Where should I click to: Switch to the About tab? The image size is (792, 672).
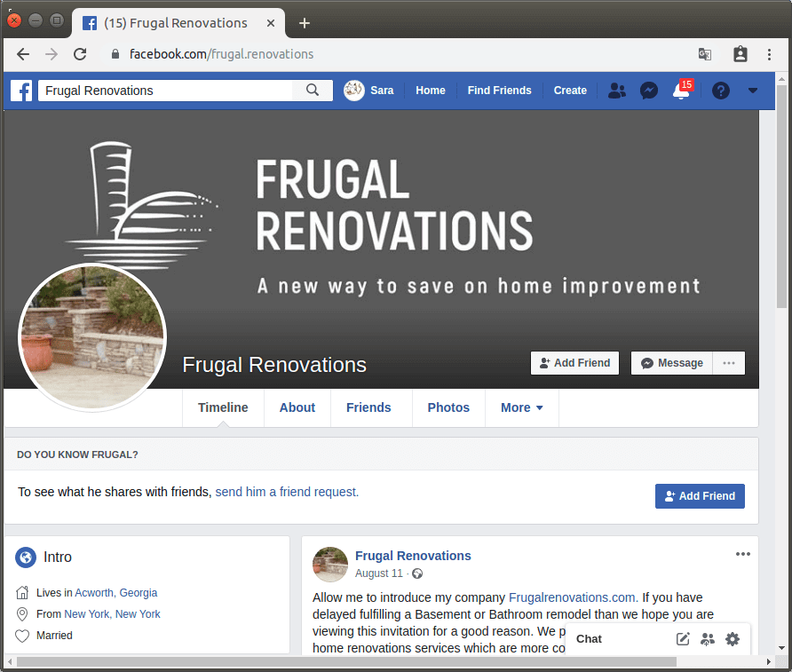point(297,407)
